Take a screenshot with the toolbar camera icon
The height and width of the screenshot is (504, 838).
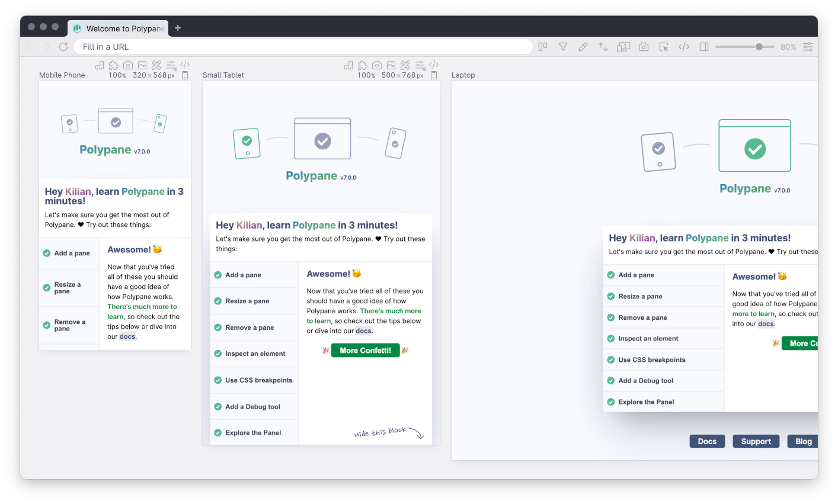644,47
